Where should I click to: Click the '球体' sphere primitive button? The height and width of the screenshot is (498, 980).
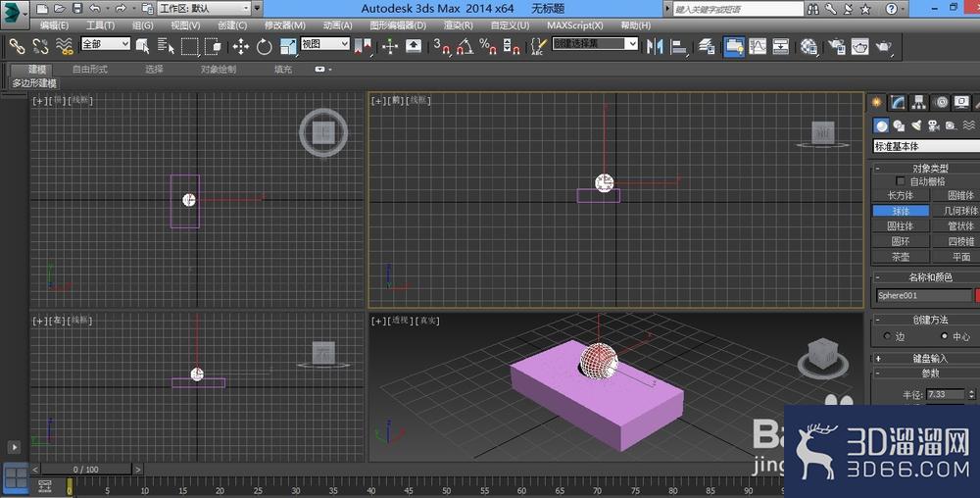[901, 211]
